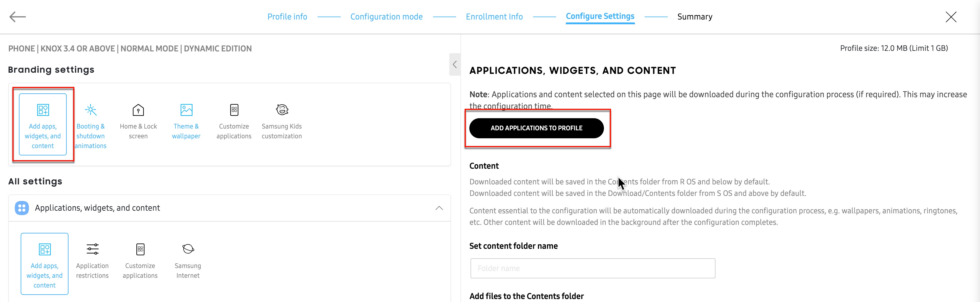Click Add Applications to Profile button
The height and width of the screenshot is (302, 980).
coord(536,128)
